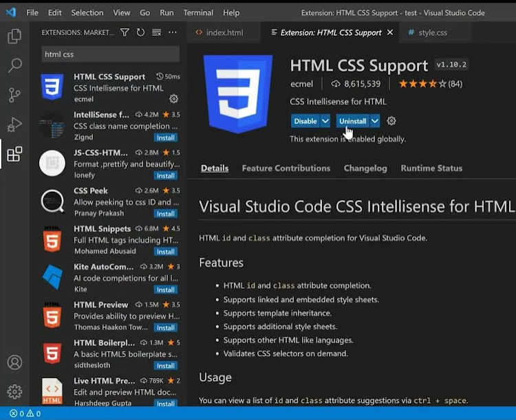Click the star rating (84) reviews
516x420 pixels.
coord(431,84)
